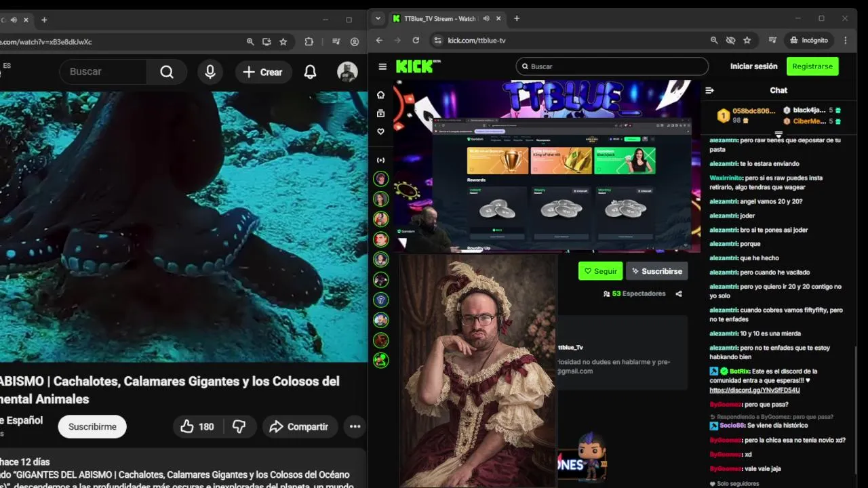Screen dimensions: 868x488
Task: Open zoom icon in Kick address bar
Action: coord(714,40)
